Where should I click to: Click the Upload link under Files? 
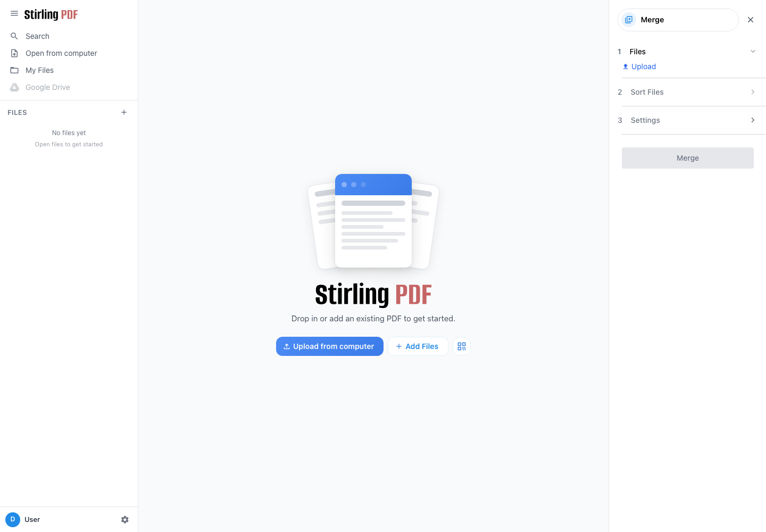pyautogui.click(x=639, y=66)
